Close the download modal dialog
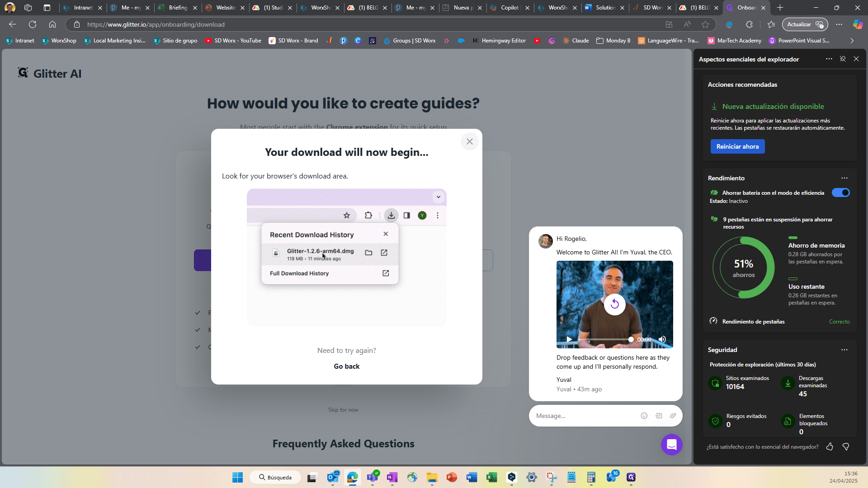868x488 pixels. (470, 141)
